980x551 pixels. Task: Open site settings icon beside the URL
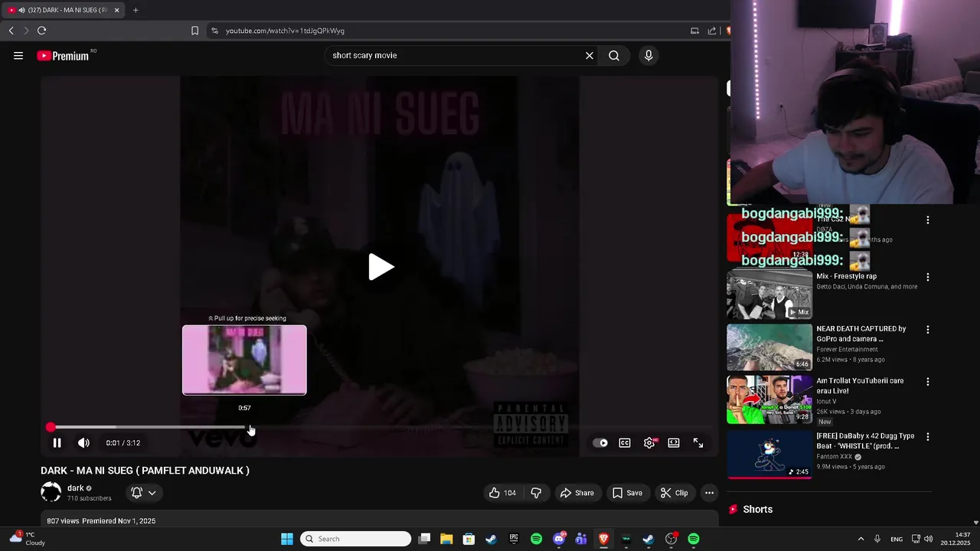pyautogui.click(x=214, y=31)
